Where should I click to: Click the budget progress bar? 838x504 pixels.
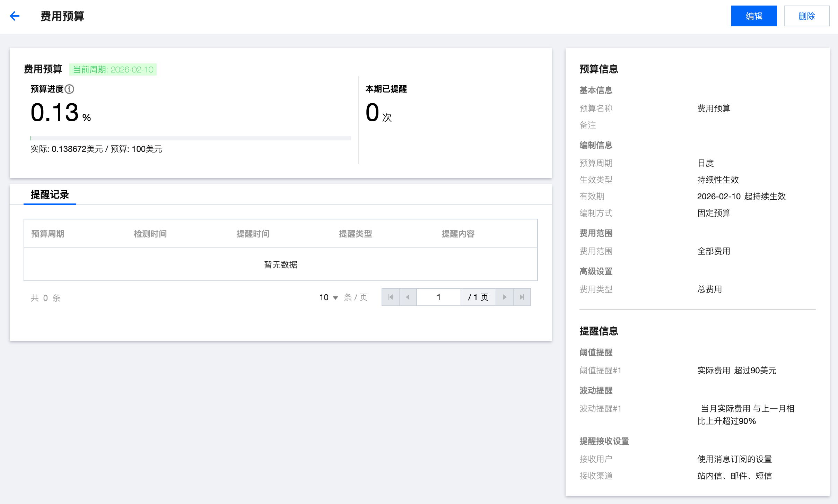(191, 138)
